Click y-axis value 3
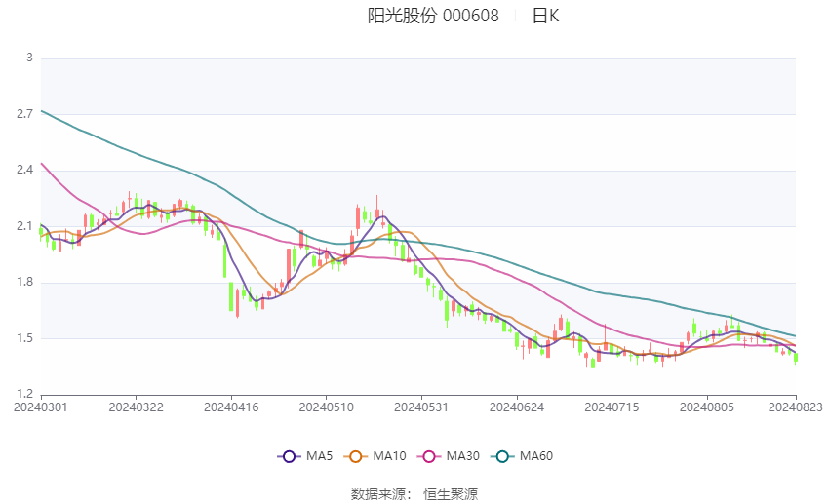This screenshot has width=829, height=504. pos(29,58)
